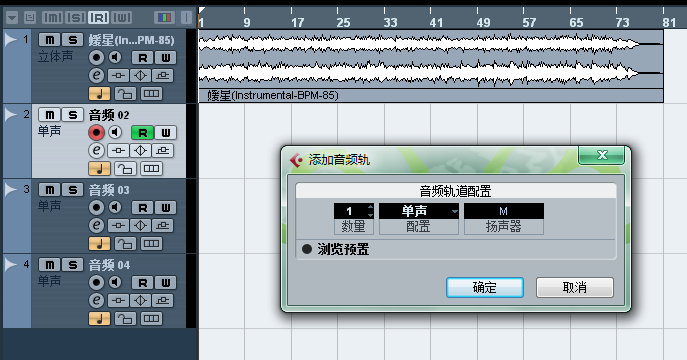Open track list dropdown arrow menu
Screen dimensions: 687x360
pos(12,18)
